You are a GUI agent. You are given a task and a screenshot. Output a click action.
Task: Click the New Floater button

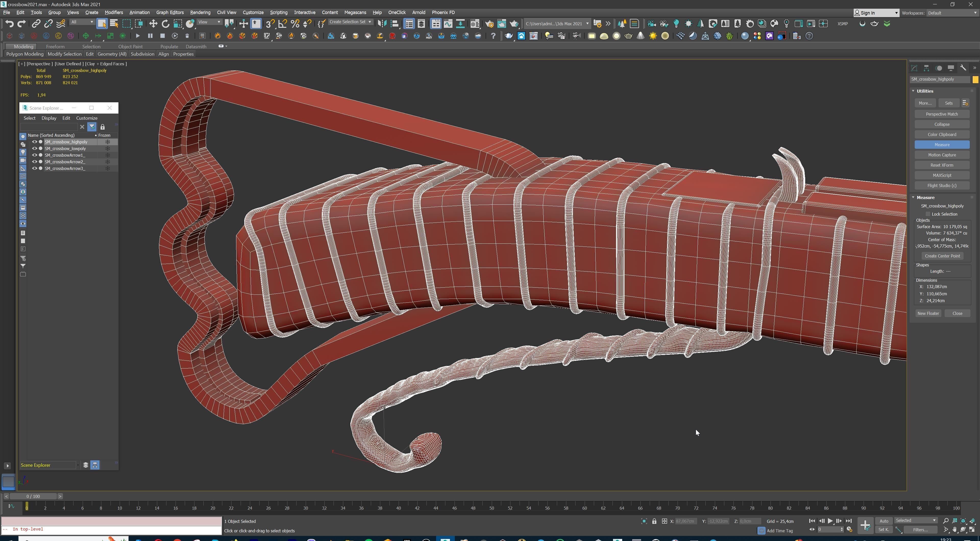[x=928, y=313]
